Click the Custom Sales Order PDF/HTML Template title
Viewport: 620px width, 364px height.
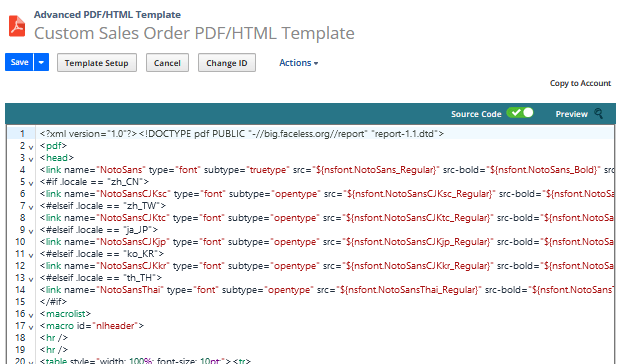194,33
